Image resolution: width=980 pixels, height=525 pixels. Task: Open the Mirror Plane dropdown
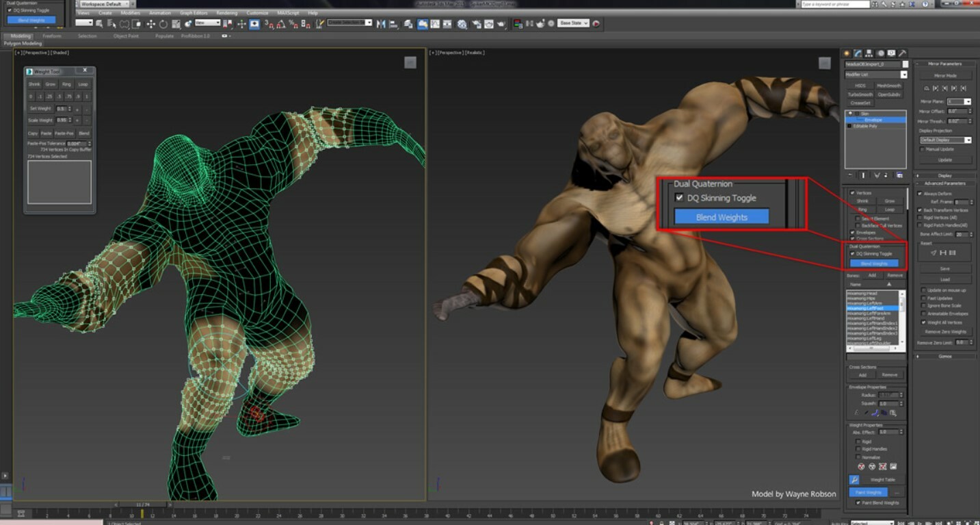959,101
